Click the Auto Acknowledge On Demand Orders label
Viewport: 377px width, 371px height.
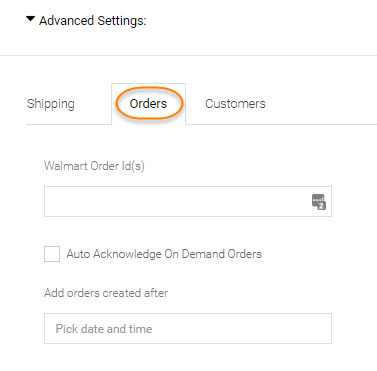(164, 254)
